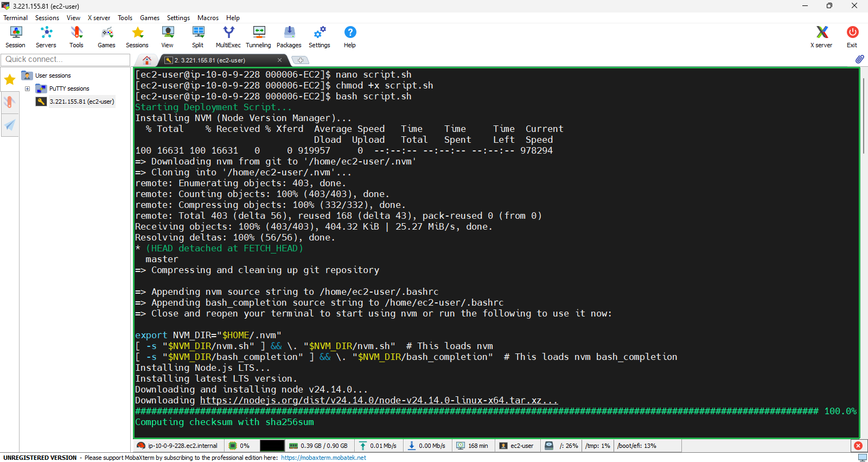Open the Sessions star toolbar icon
The height and width of the screenshot is (462, 868).
(x=137, y=37)
